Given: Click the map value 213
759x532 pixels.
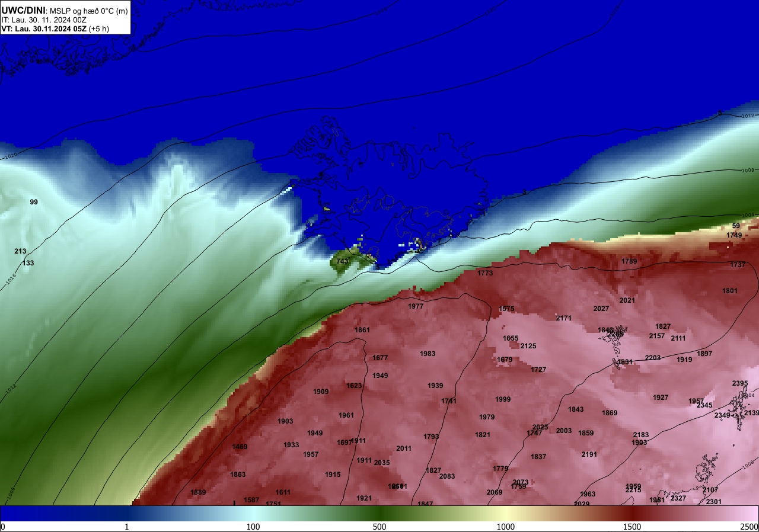Looking at the screenshot, I should pyautogui.click(x=20, y=251).
